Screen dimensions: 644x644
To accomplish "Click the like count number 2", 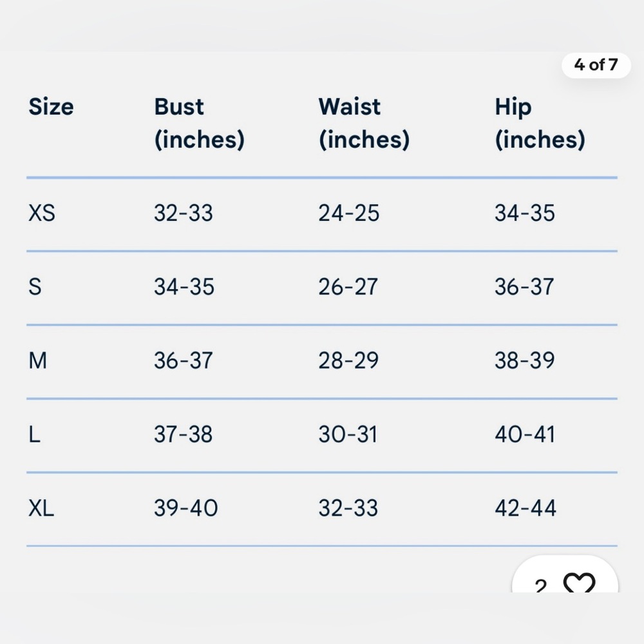I will coord(541,585).
